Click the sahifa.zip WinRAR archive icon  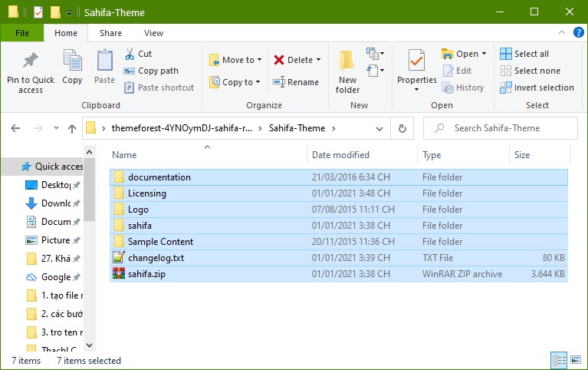pos(119,273)
